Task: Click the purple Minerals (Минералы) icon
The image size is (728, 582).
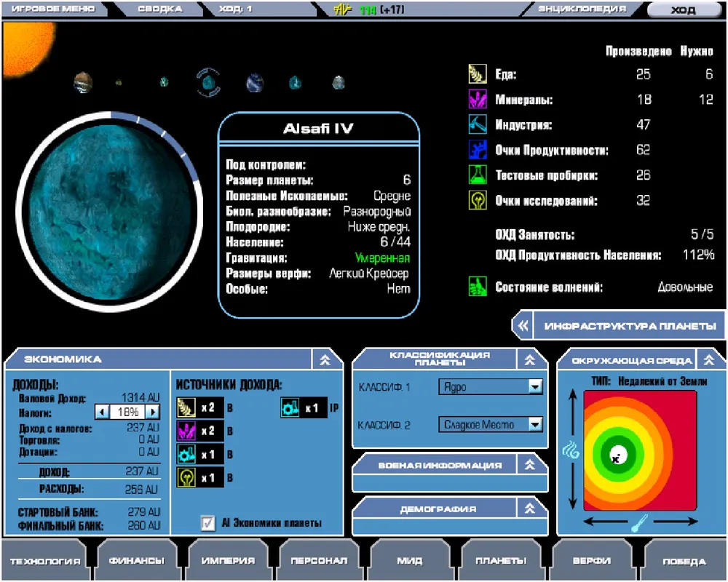Action: (477, 100)
